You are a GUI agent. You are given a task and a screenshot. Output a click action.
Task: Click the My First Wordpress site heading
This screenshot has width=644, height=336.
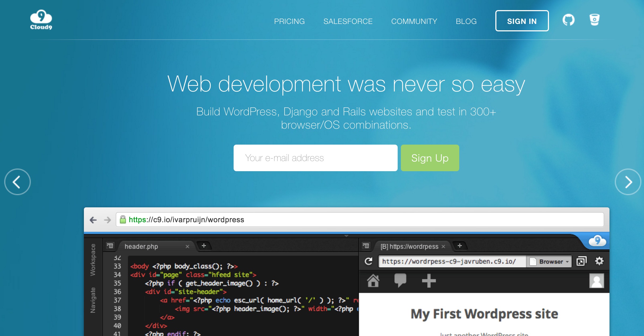(484, 314)
